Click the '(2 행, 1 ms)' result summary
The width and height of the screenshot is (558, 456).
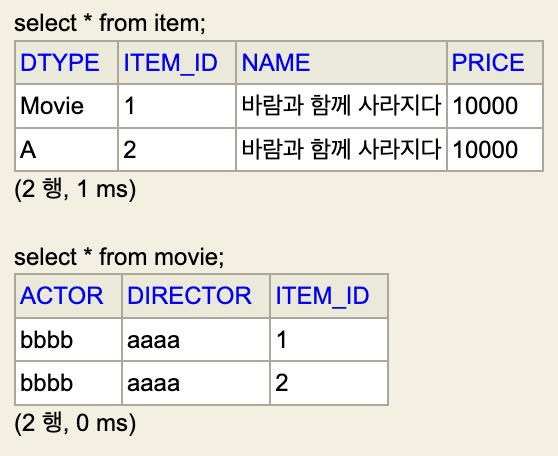[75, 189]
